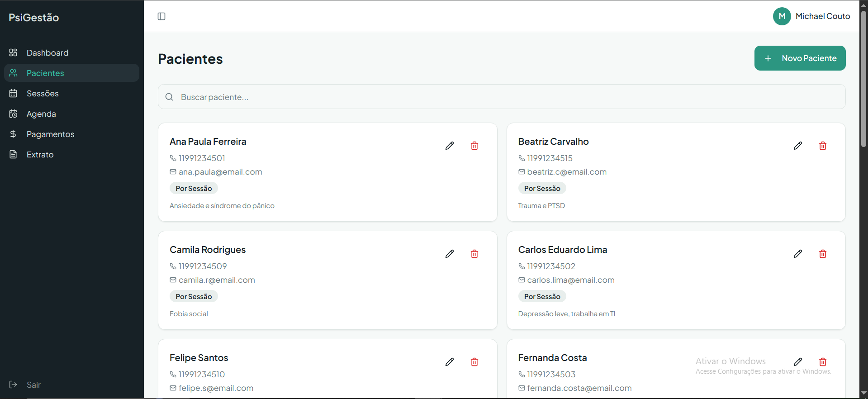Click the Novo Paciente button
This screenshot has height=399, width=868.
tap(800, 58)
